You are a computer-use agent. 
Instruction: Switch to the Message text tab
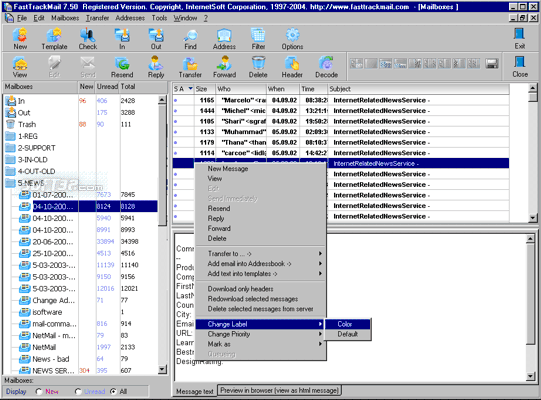(195, 391)
